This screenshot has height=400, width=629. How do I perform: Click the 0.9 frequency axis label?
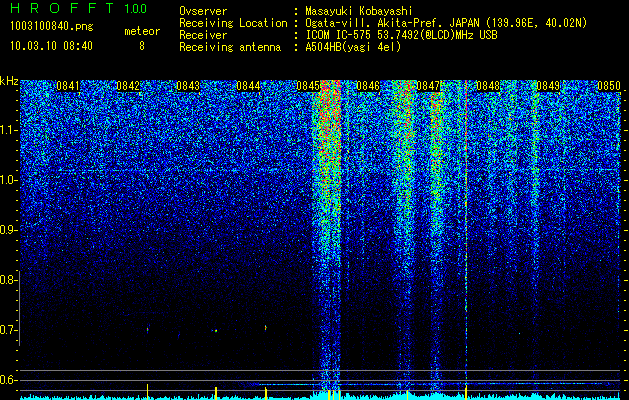pyautogui.click(x=8, y=230)
